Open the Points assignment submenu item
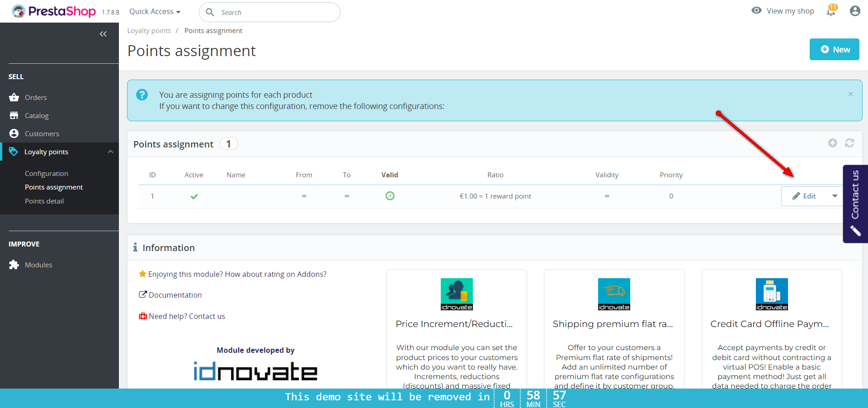Viewport: 868px width, 408px height. [x=54, y=187]
